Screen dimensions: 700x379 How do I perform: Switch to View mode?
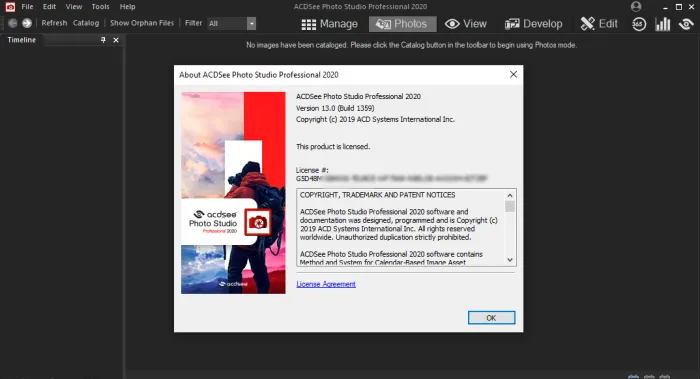coord(466,24)
